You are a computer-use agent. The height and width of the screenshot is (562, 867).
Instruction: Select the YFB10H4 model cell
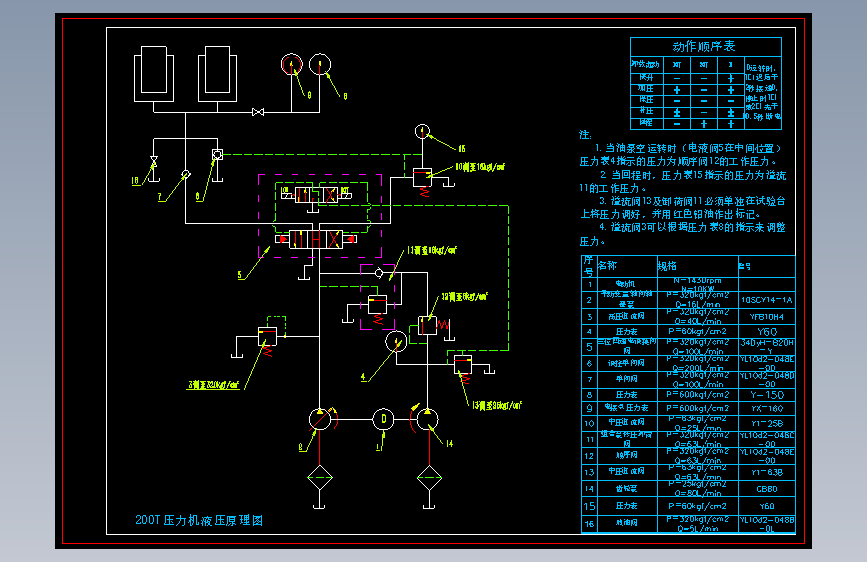pyautogui.click(x=766, y=317)
